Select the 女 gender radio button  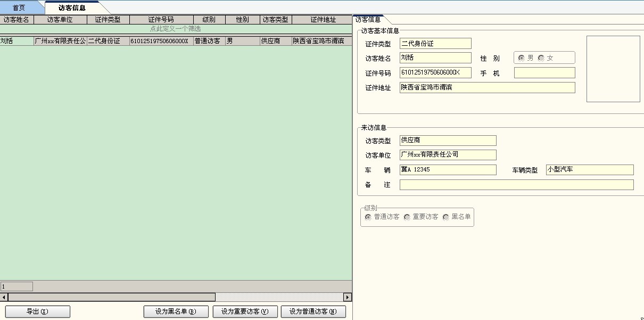(x=541, y=58)
